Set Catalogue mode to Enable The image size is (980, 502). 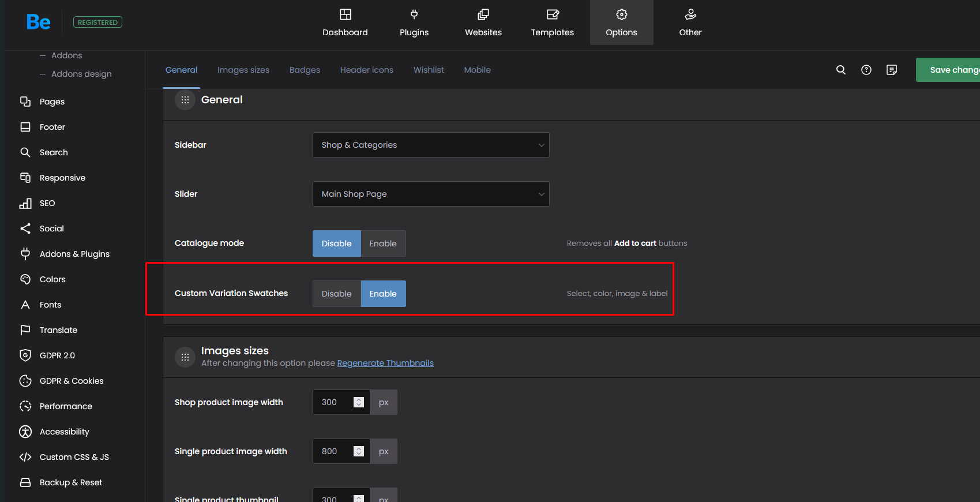(383, 243)
